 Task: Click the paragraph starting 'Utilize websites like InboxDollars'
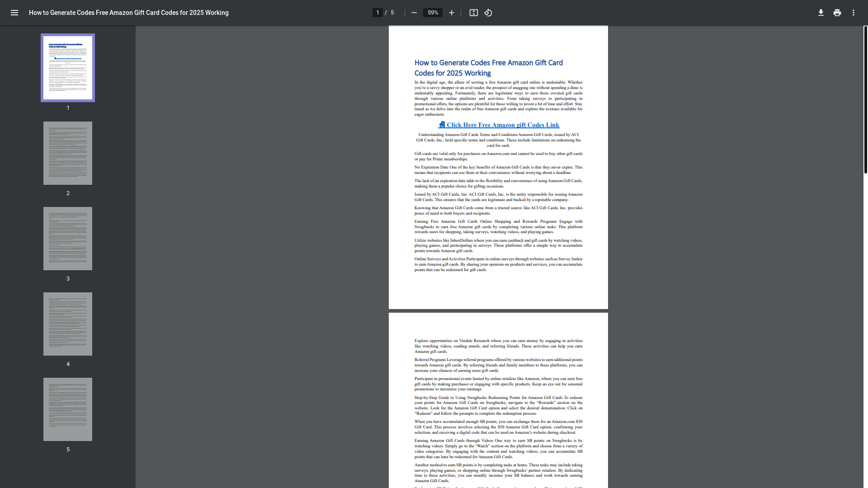(499, 245)
